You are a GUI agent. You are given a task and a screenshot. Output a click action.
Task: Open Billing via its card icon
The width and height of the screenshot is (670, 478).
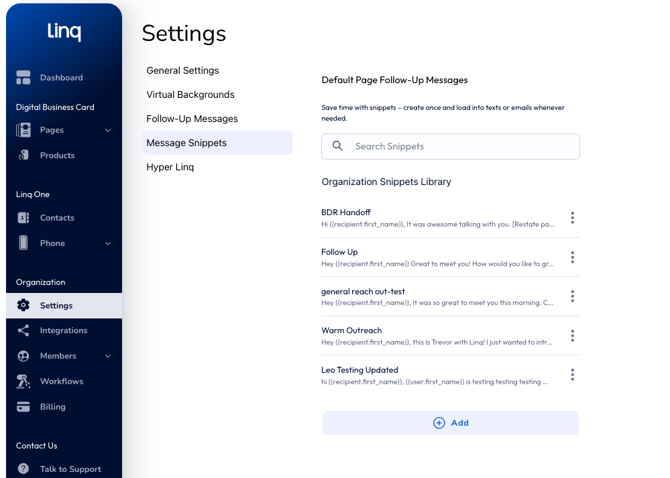pos(23,408)
